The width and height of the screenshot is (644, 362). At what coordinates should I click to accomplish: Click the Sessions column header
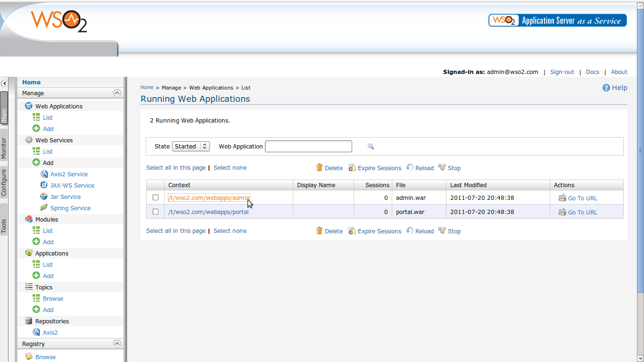[x=372, y=185]
